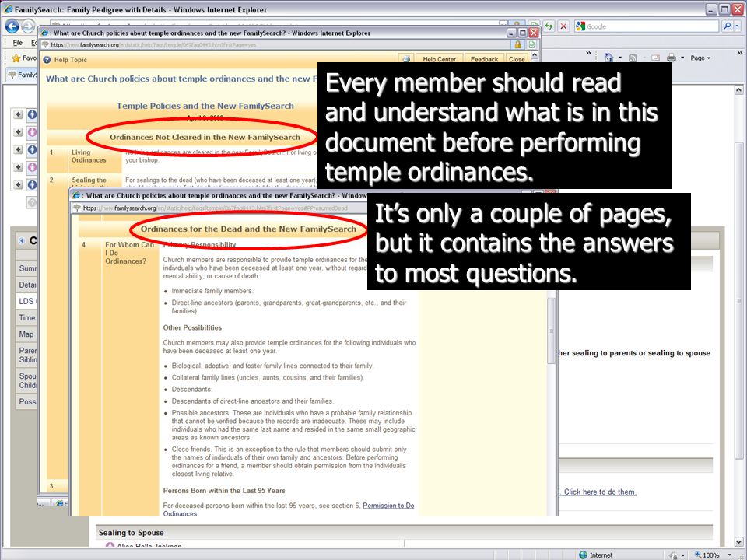The image size is (747, 560).
Task: Click the 'Sealing to Spouse' section header
Action: [131, 532]
